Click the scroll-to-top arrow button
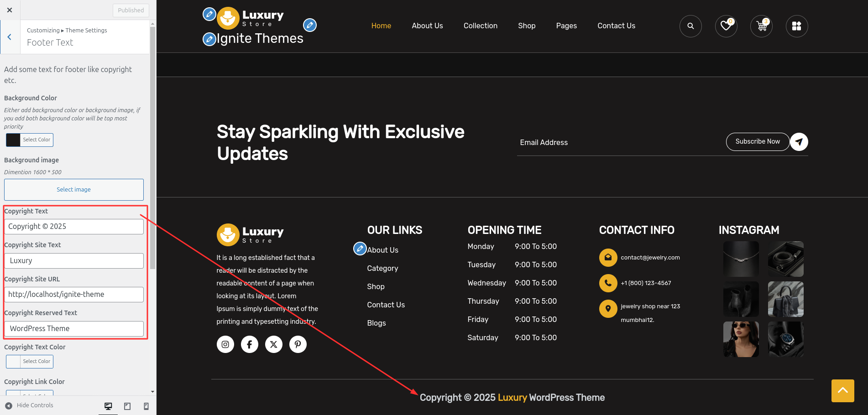 pyautogui.click(x=842, y=390)
